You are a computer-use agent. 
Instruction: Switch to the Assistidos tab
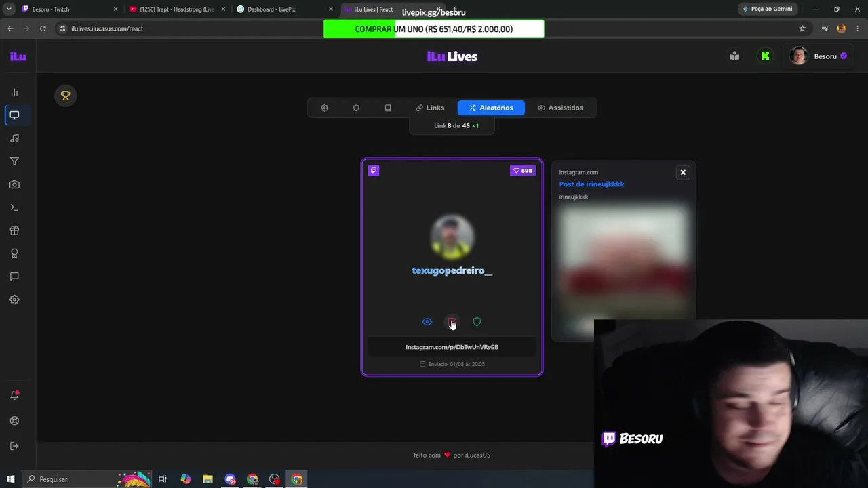click(x=560, y=108)
